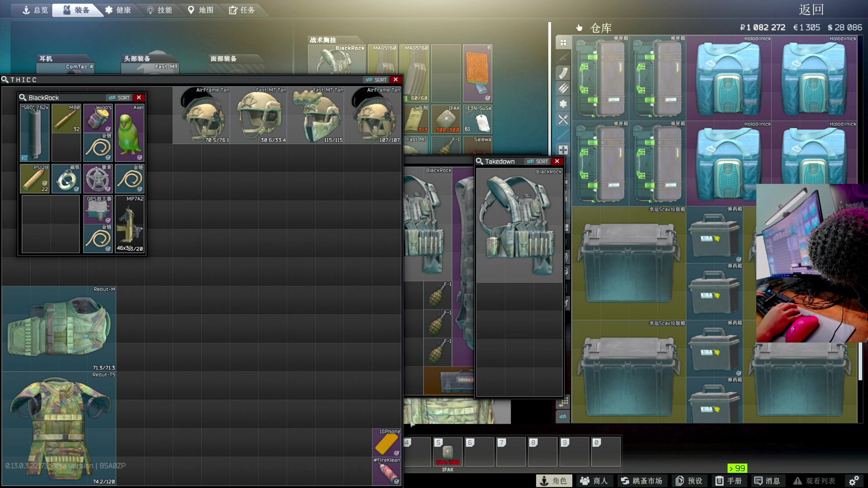Viewport: 868px width, 488px height.
Task: Sort the BlackRock rig window
Action: pyautogui.click(x=120, y=98)
